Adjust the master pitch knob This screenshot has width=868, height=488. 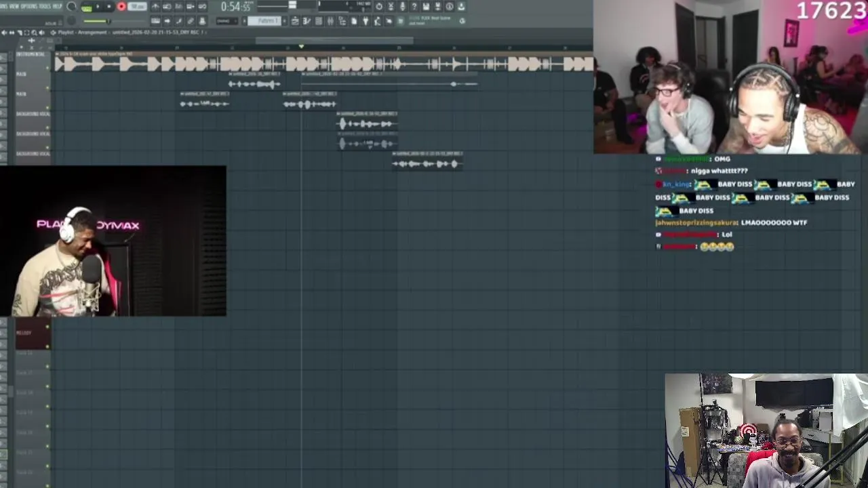[x=71, y=21]
